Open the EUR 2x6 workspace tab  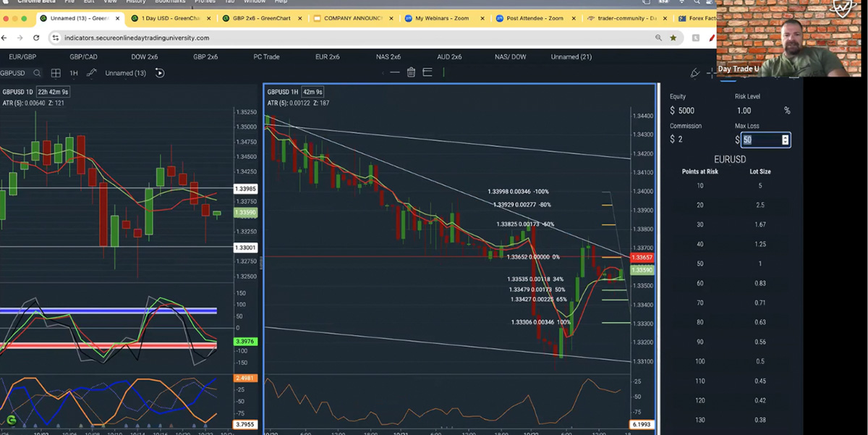[328, 56]
